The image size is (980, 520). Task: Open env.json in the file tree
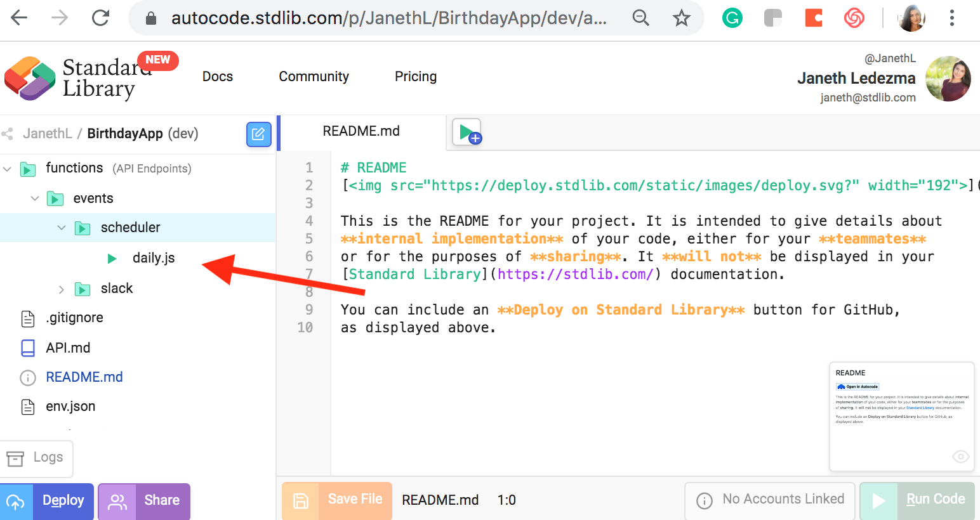tap(70, 406)
